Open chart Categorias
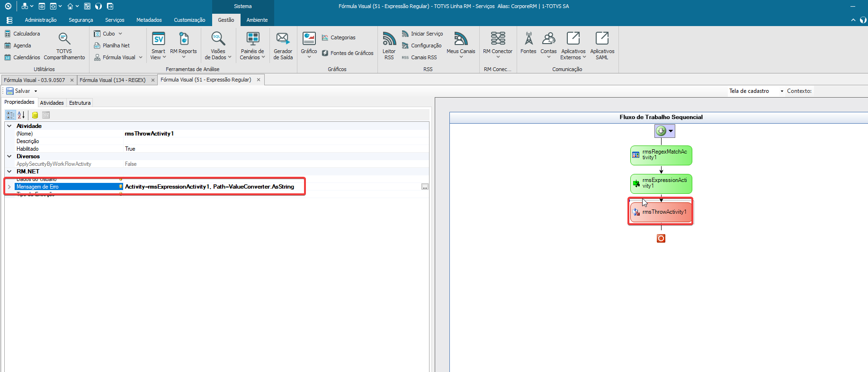The width and height of the screenshot is (868, 372). pos(339,37)
